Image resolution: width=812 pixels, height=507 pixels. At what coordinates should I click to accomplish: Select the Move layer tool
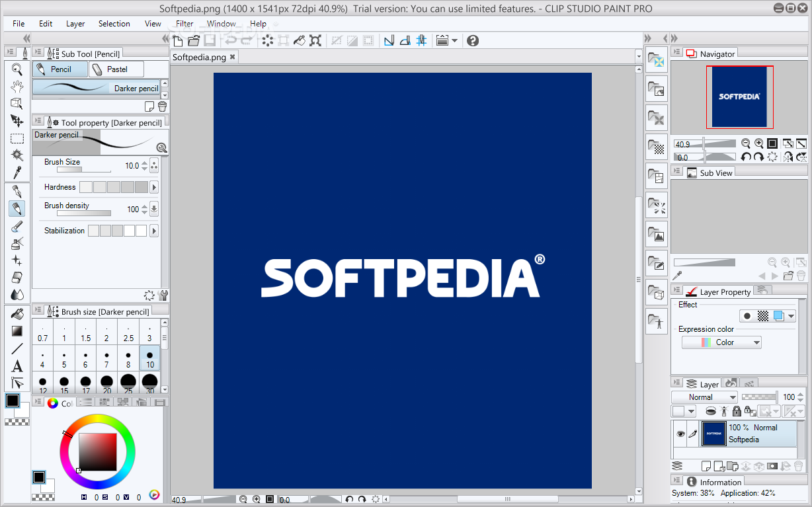[x=17, y=121]
